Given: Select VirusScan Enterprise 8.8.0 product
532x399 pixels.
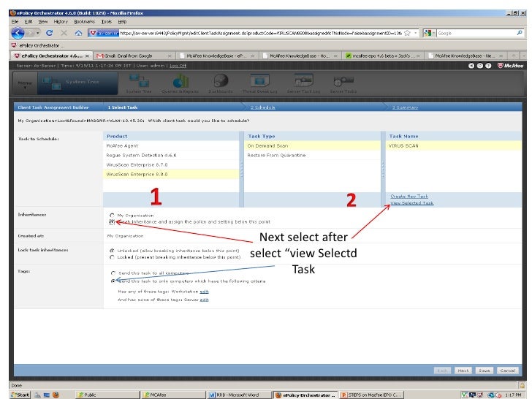Looking at the screenshot, I should click(x=171, y=174).
